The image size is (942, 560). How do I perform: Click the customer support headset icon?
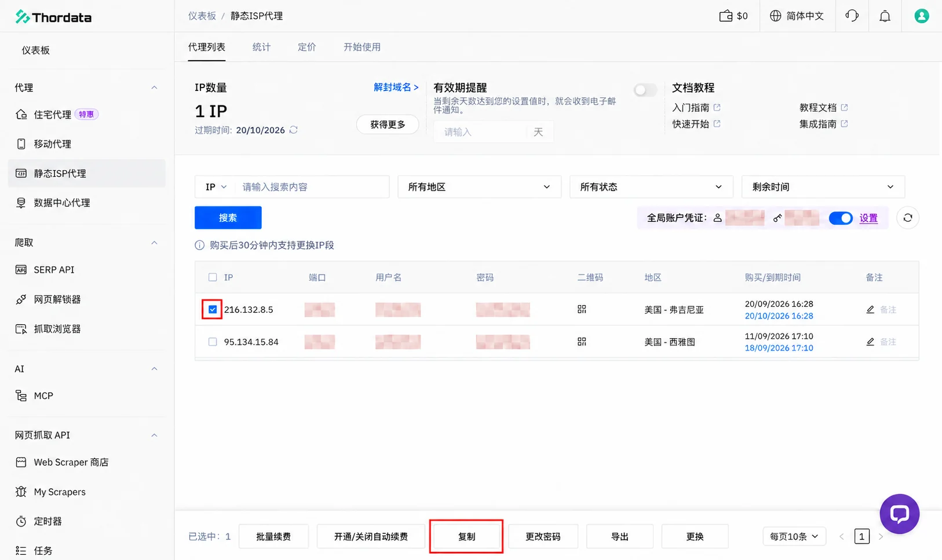pyautogui.click(x=852, y=16)
